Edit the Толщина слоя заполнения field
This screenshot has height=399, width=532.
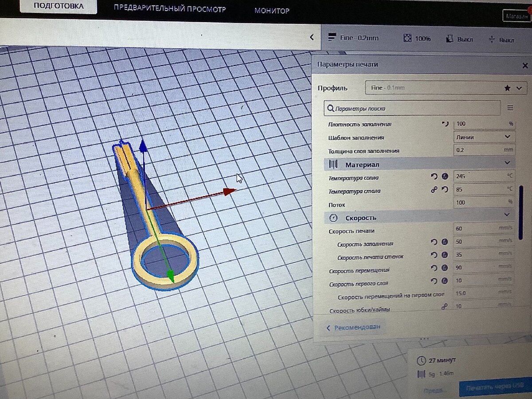coord(484,150)
